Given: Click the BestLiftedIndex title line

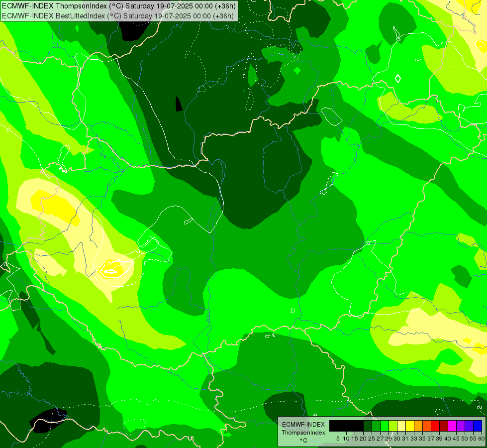Looking at the screenshot, I should [118, 16].
